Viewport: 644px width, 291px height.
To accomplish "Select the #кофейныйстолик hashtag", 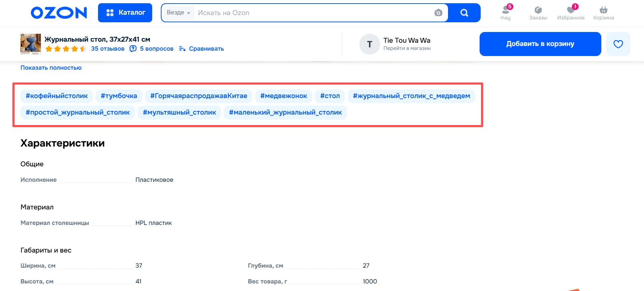I will pyautogui.click(x=57, y=96).
